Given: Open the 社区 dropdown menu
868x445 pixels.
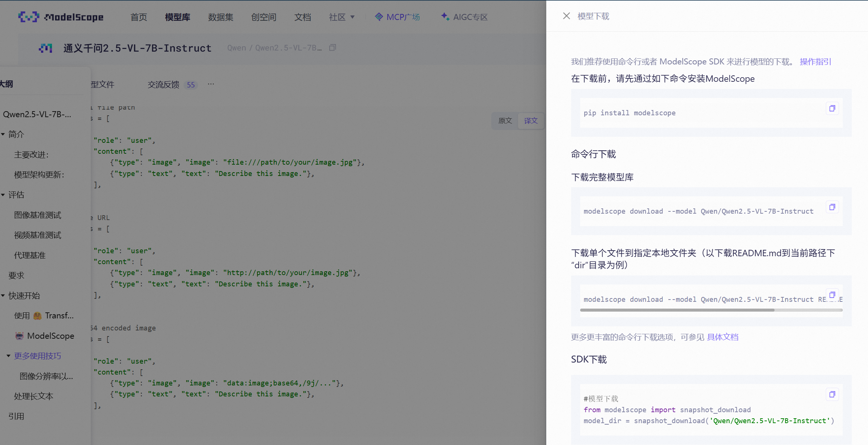Looking at the screenshot, I should (341, 17).
